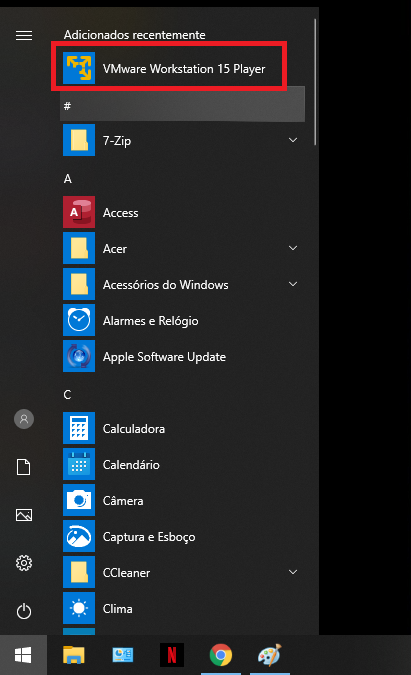Click the app list scrollbar
This screenshot has height=675, width=411.
tap(315, 82)
